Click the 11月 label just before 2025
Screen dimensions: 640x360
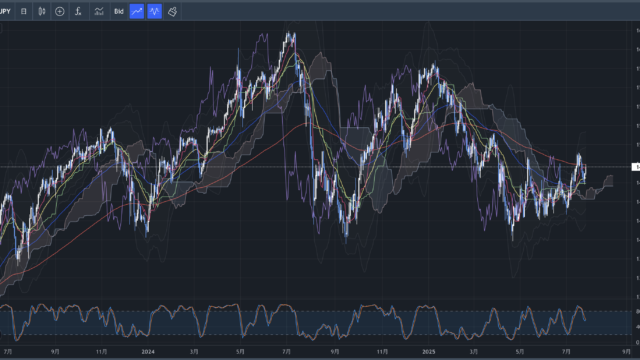(382, 351)
